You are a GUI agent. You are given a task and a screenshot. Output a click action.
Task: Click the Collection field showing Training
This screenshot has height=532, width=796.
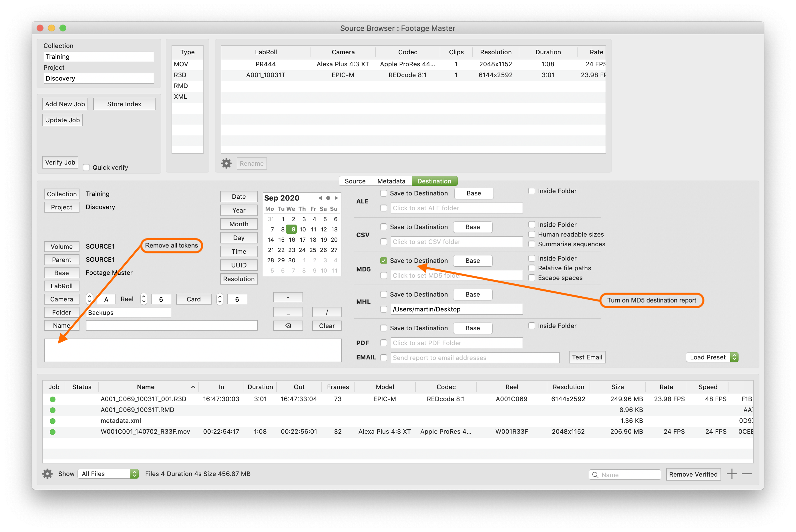pyautogui.click(x=98, y=57)
